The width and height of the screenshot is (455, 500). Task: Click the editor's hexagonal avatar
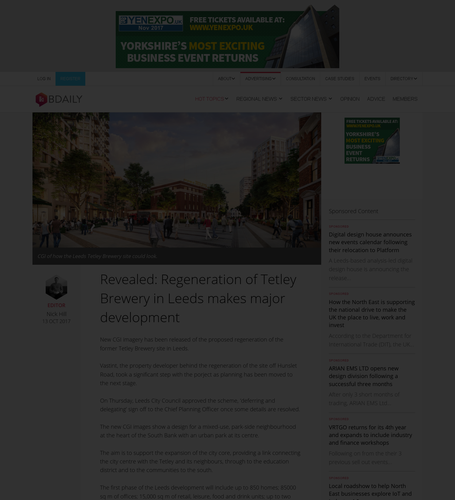click(x=56, y=287)
